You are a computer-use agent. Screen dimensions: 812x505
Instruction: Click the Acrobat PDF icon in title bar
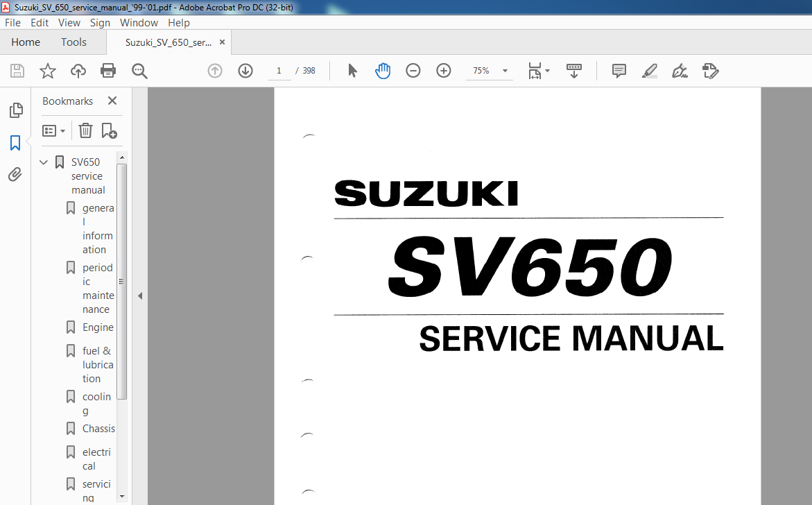pos(6,7)
